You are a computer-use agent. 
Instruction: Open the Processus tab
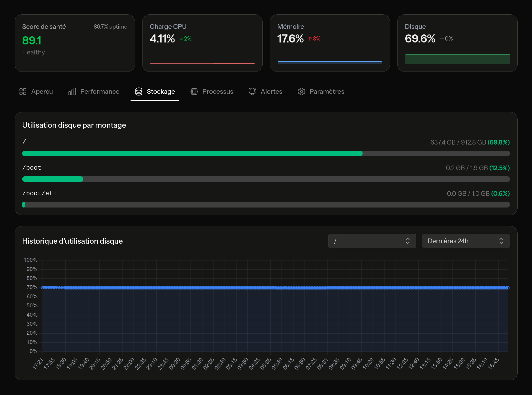pos(217,92)
